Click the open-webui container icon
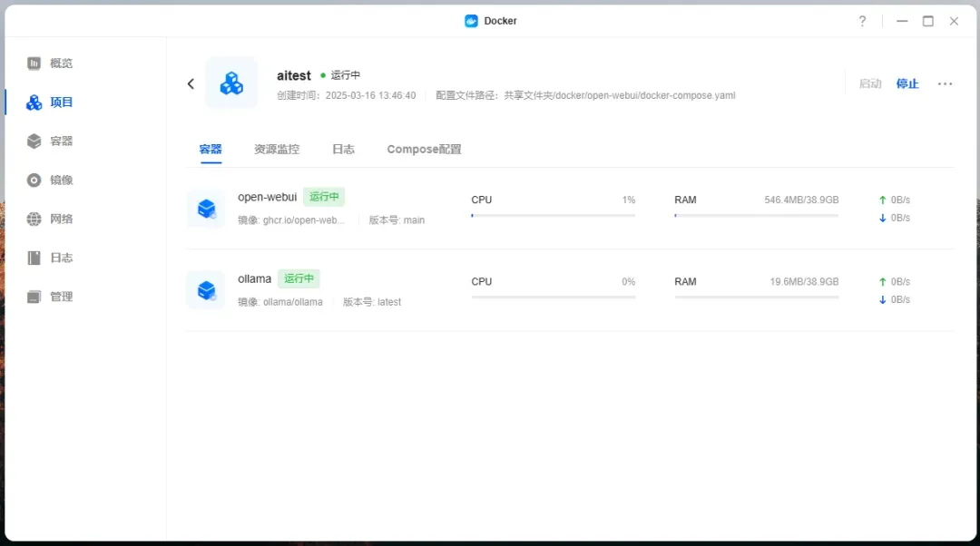Viewport: 980px width, 546px height. tap(206, 209)
